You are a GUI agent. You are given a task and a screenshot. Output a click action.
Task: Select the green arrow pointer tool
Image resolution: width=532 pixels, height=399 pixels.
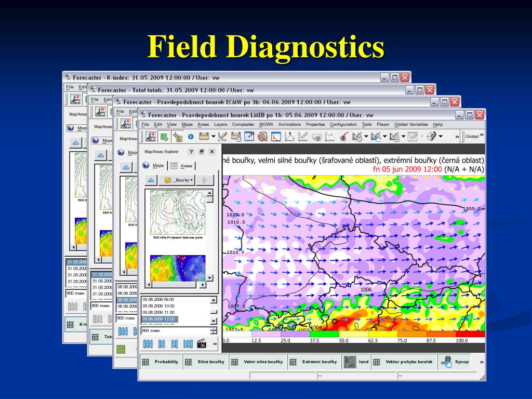pyautogui.click(x=164, y=137)
